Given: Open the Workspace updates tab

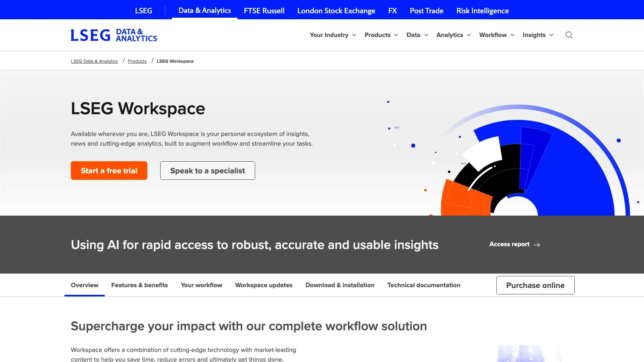Looking at the screenshot, I should pyautogui.click(x=264, y=285).
